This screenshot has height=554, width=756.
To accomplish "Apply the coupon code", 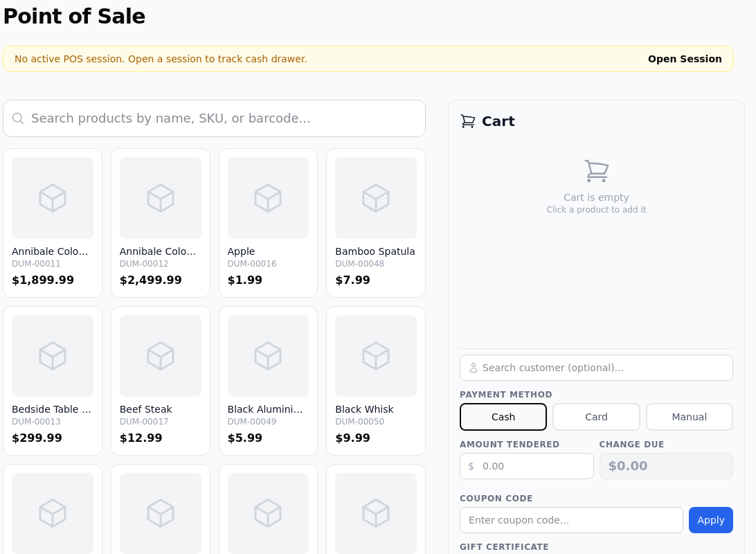I will coord(711,520).
